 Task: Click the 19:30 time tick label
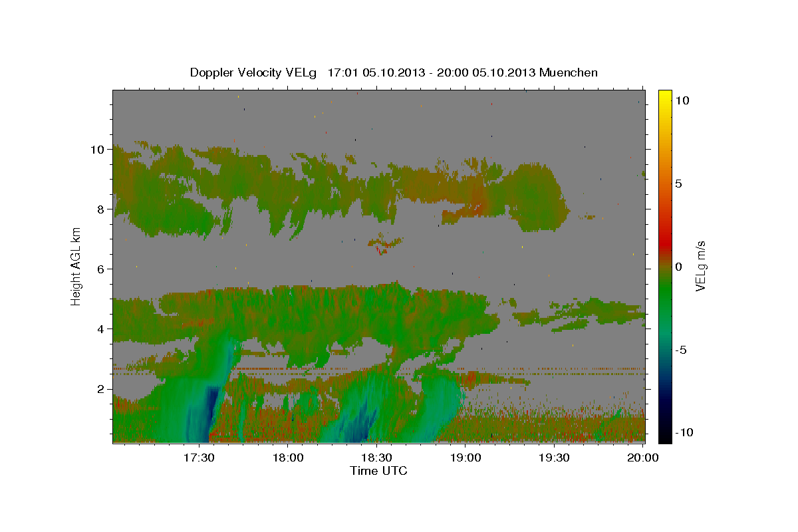[x=554, y=458]
